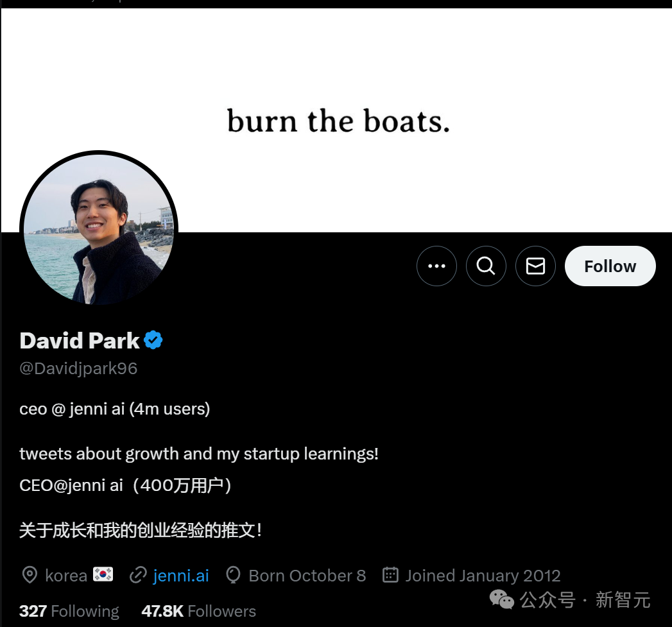Open the jenni.ai website link
This screenshot has width=672, height=627.
tap(181, 575)
